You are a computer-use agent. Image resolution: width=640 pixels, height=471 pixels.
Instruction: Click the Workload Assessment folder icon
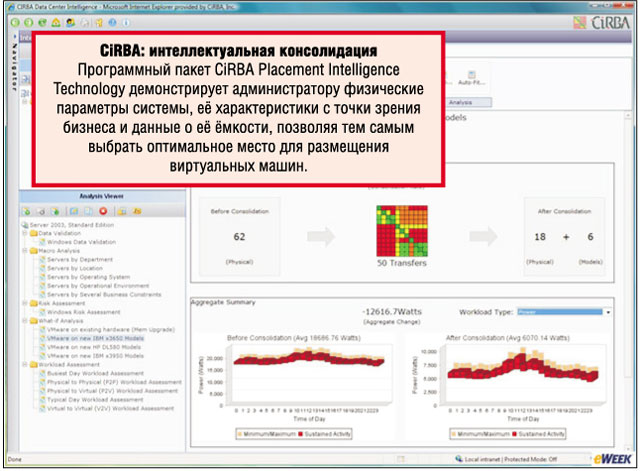coord(34,364)
